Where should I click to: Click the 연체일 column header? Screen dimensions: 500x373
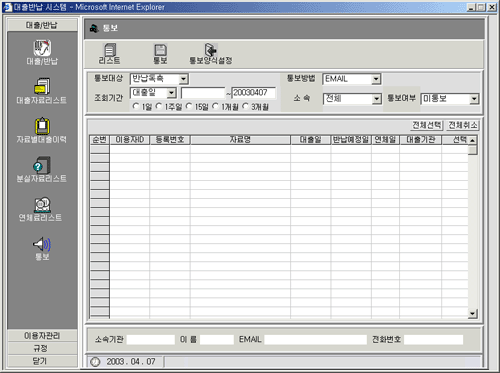point(385,140)
